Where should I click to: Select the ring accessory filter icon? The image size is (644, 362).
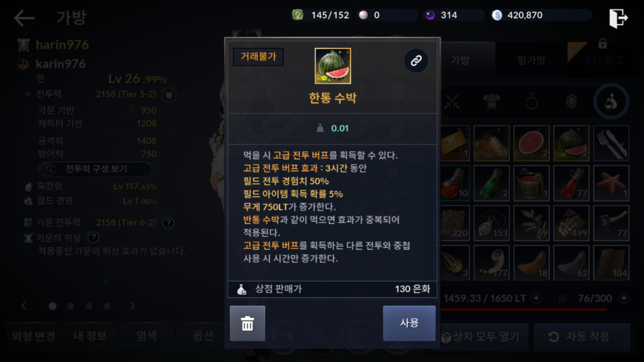531,101
